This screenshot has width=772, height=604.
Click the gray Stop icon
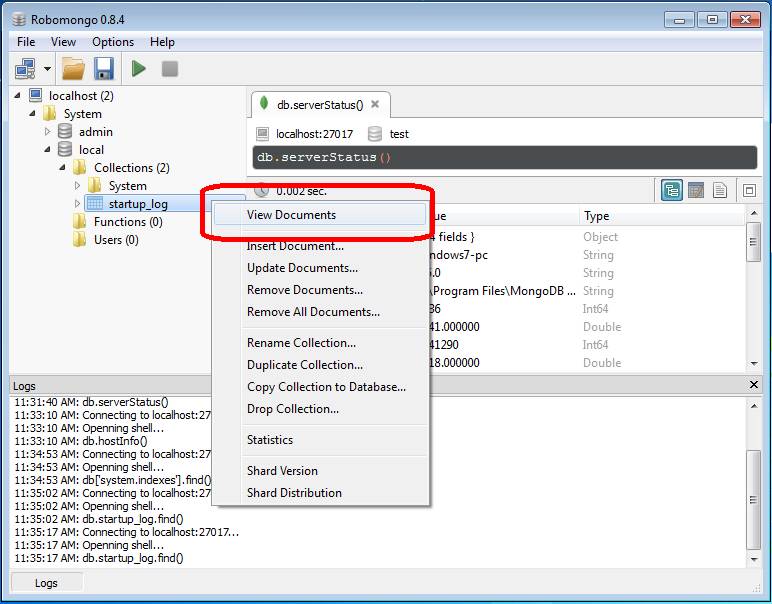click(170, 69)
